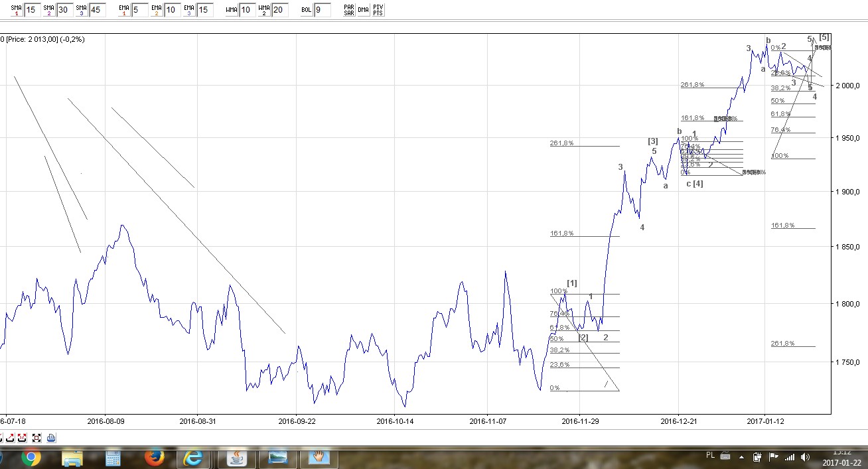This screenshot has height=469, width=868.
Task: Switch to the Java application in taskbar
Action: pyautogui.click(x=237, y=457)
